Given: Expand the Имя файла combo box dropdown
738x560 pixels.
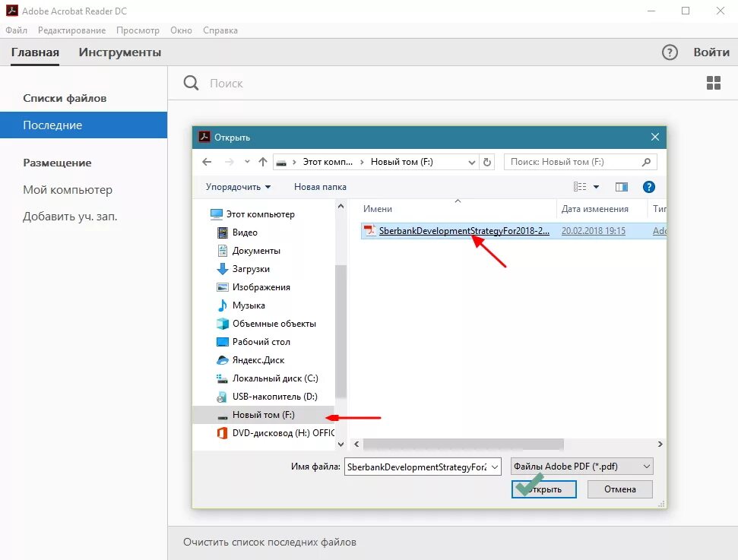Looking at the screenshot, I should (495, 467).
